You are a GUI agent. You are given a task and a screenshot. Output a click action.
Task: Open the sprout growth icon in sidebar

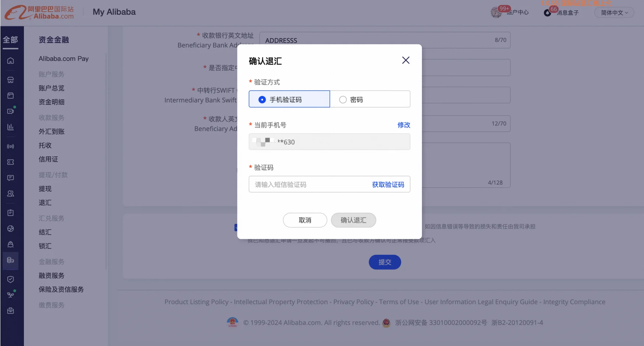tap(11, 295)
